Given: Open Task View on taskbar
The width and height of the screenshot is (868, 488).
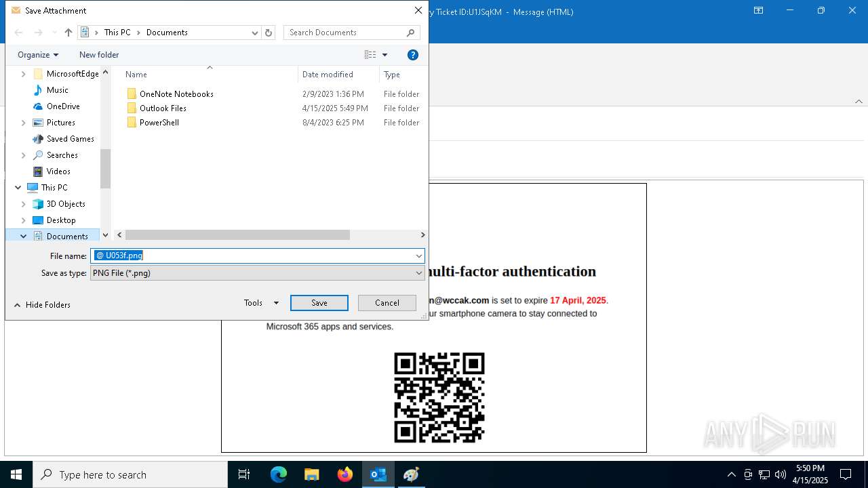Looking at the screenshot, I should coord(244,474).
